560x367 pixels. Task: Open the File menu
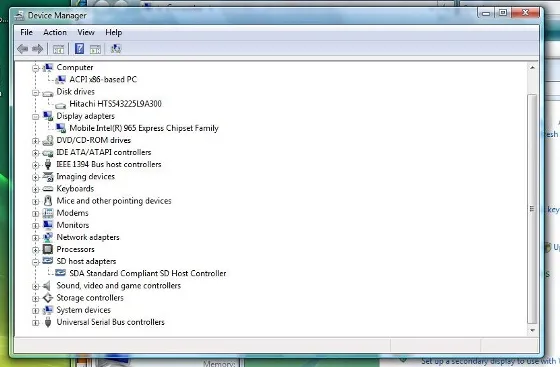pos(26,32)
